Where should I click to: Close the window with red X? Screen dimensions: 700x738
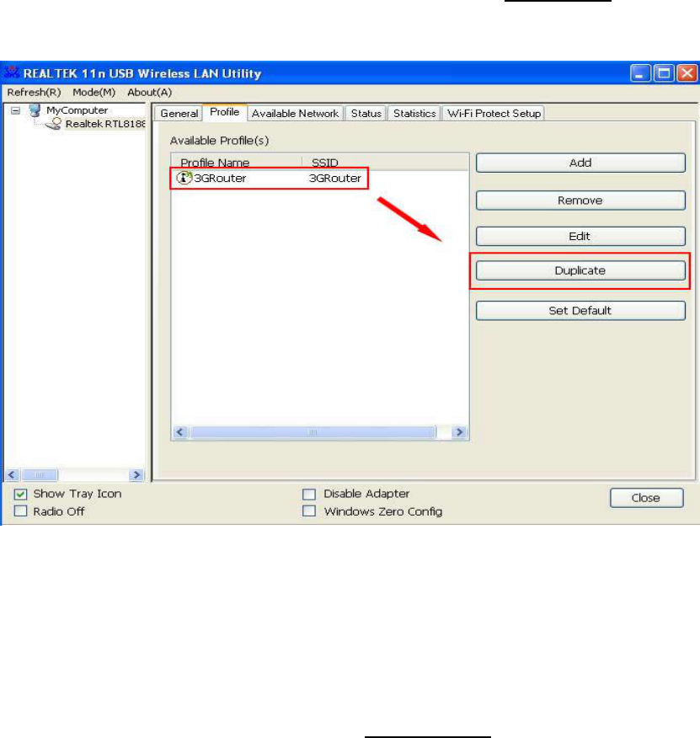pos(687,73)
